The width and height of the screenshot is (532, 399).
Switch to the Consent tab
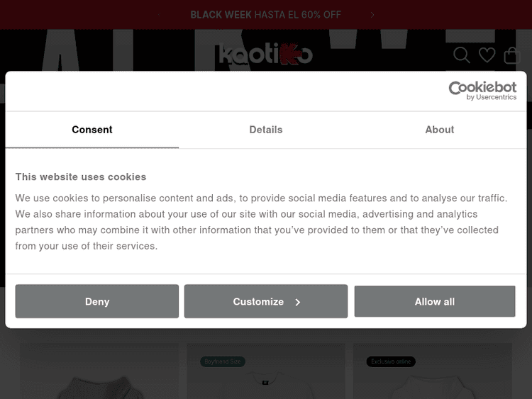pyautogui.click(x=92, y=130)
